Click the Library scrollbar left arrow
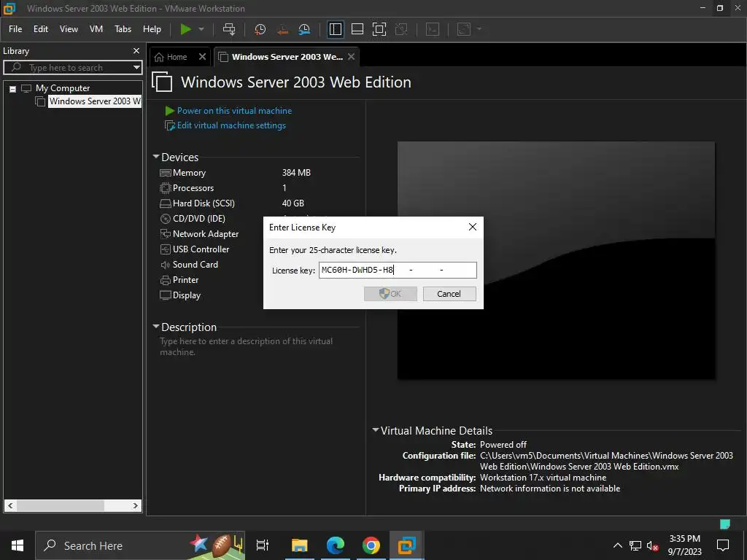This screenshot has width=747, height=560. (x=10, y=506)
